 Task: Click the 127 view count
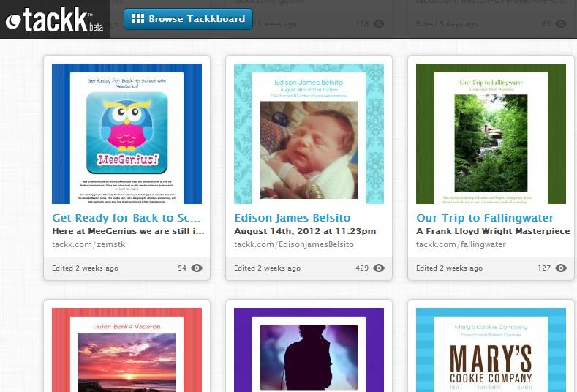point(544,268)
